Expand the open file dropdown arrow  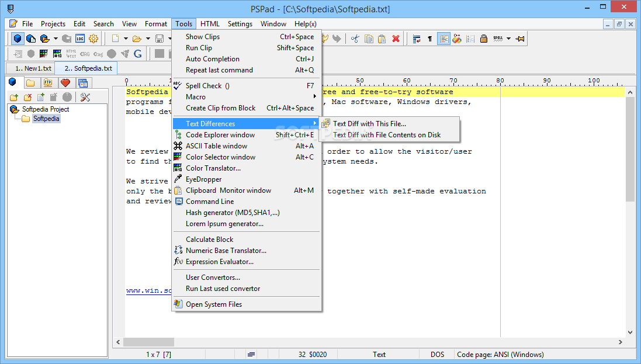pos(148,39)
